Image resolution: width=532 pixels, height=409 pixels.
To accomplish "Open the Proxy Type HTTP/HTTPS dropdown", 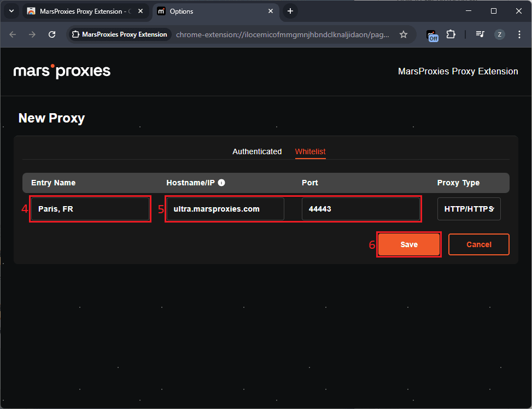I will 469,209.
